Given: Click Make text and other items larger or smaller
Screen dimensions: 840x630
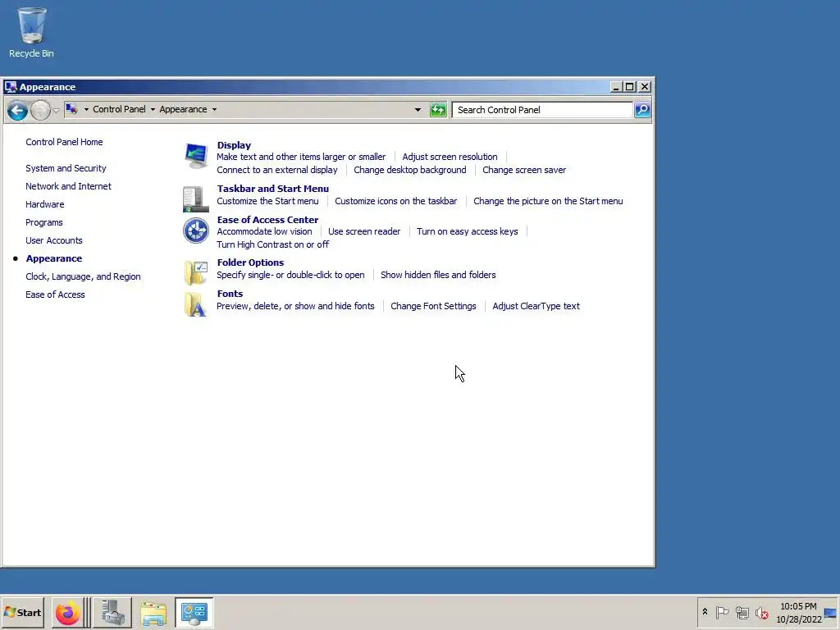Looking at the screenshot, I should pos(301,157).
